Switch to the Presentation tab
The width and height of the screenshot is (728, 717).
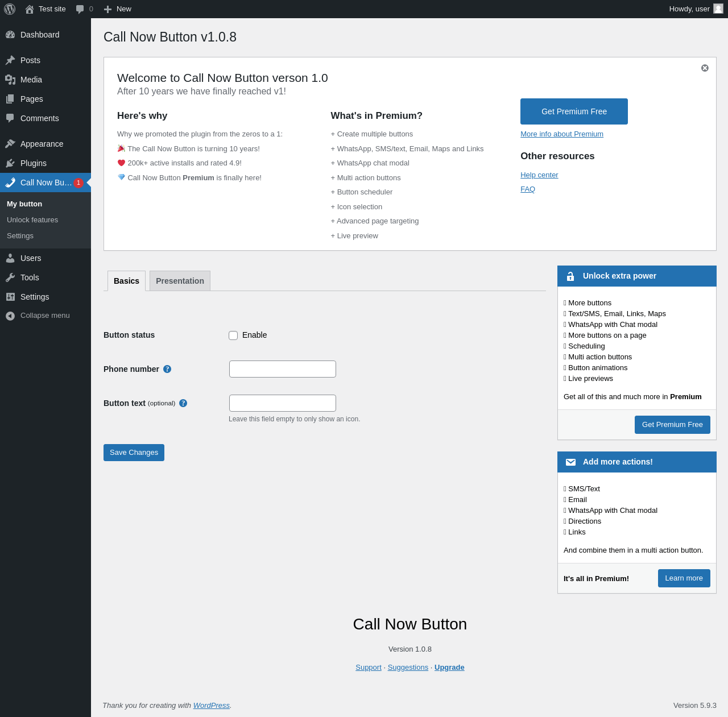click(x=180, y=281)
